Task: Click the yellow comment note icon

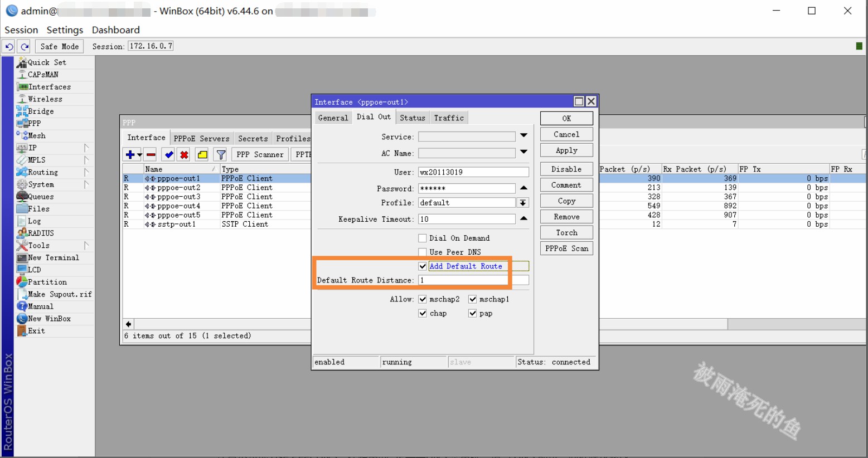Action: click(x=202, y=155)
